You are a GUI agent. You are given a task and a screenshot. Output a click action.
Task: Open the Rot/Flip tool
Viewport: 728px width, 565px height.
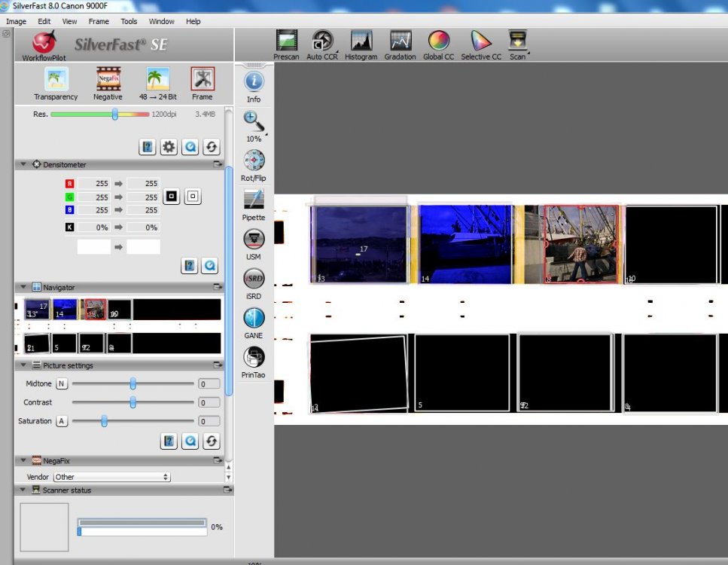pos(254,160)
